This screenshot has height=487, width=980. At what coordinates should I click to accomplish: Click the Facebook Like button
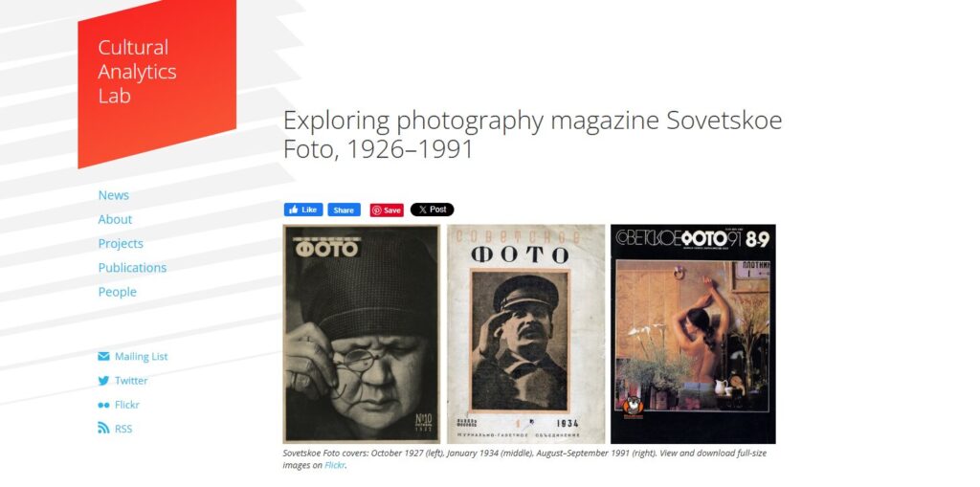303,210
